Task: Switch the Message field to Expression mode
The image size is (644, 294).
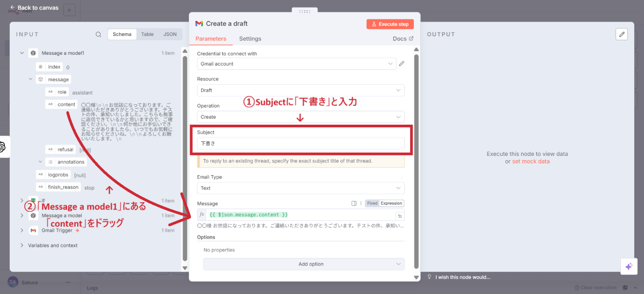Action: tap(391, 203)
